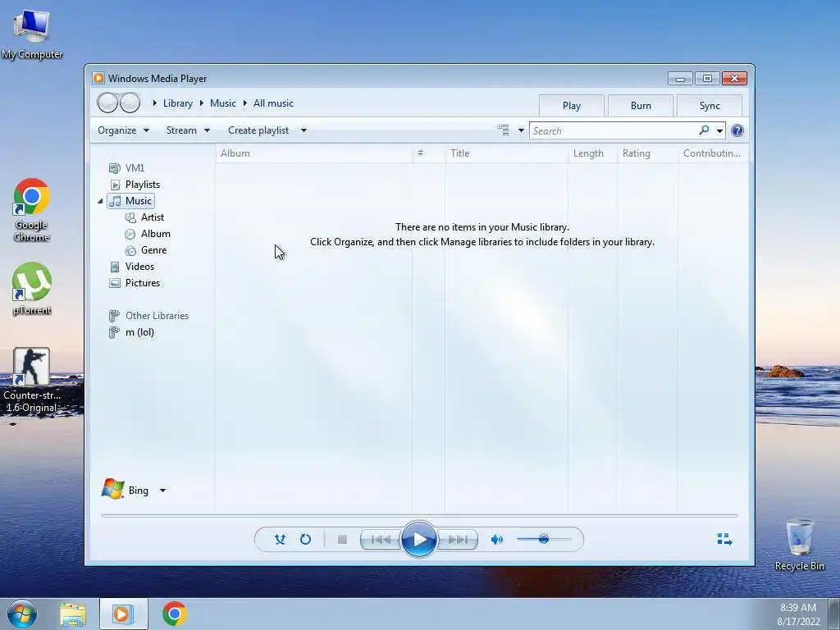Viewport: 840px width, 630px height.
Task: Sort by the Title column header
Action: 506,153
